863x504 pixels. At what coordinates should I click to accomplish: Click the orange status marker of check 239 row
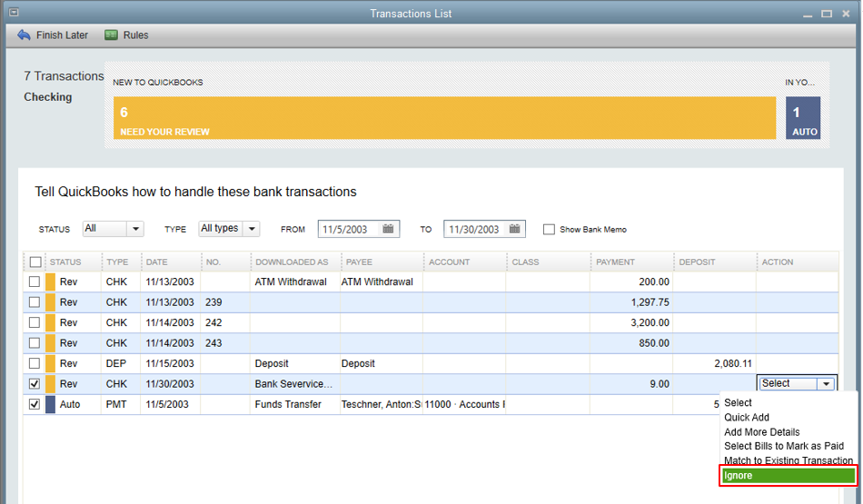click(50, 302)
